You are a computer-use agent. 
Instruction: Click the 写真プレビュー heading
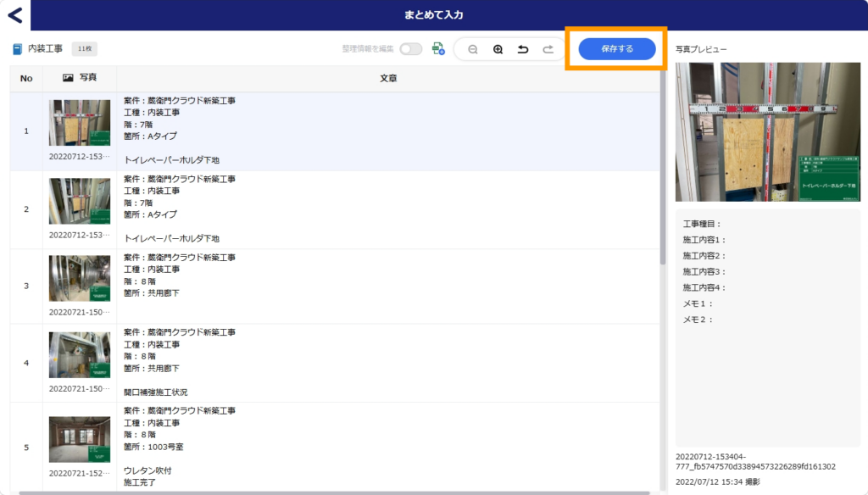(x=701, y=49)
